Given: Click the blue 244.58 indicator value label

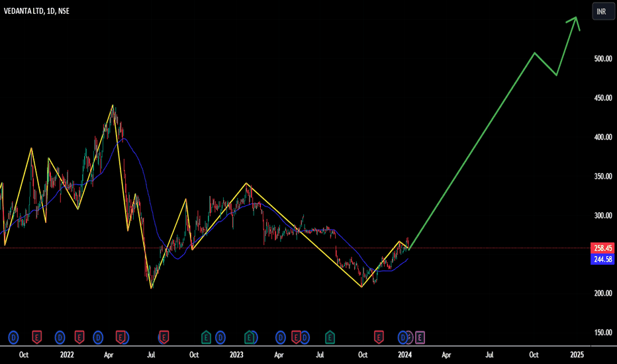Looking at the screenshot, I should tap(602, 259).
